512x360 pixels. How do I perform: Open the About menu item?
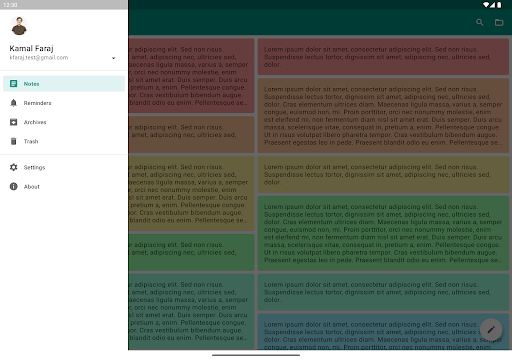(x=64, y=186)
